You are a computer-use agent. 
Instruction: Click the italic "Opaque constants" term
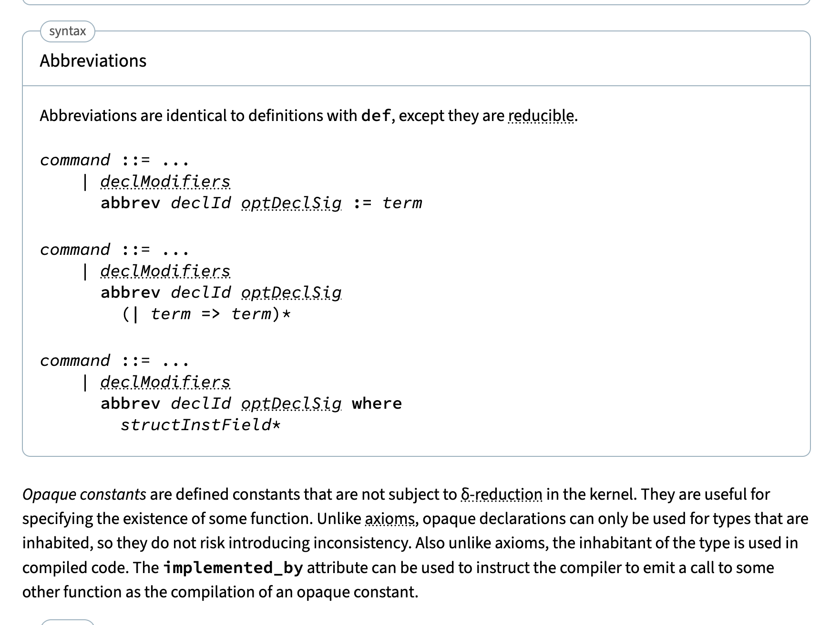(x=84, y=494)
